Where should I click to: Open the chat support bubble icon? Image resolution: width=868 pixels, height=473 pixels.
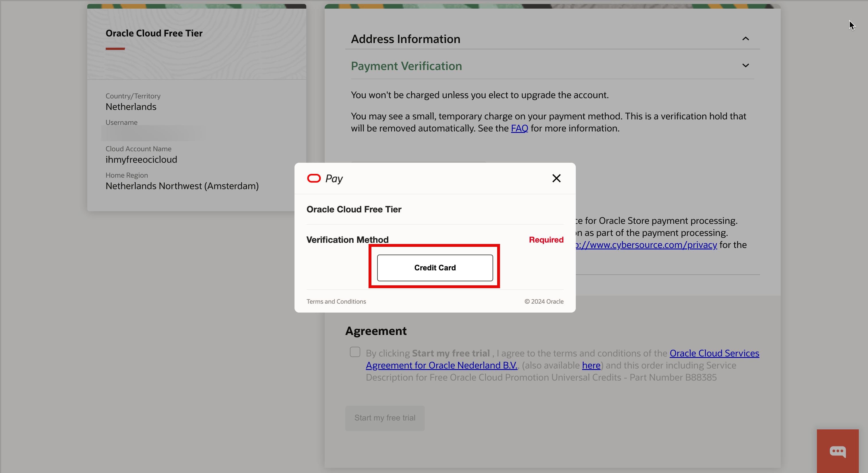coord(837,451)
